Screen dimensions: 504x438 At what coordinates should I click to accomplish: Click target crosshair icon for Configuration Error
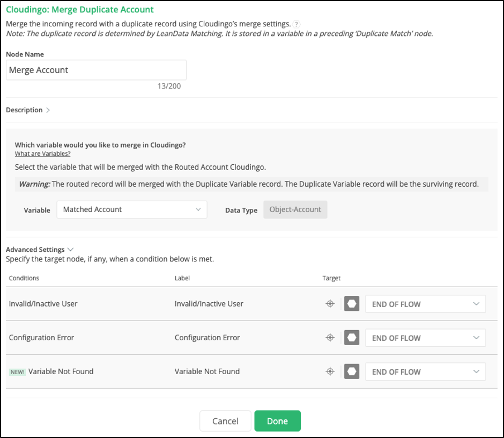(x=330, y=337)
